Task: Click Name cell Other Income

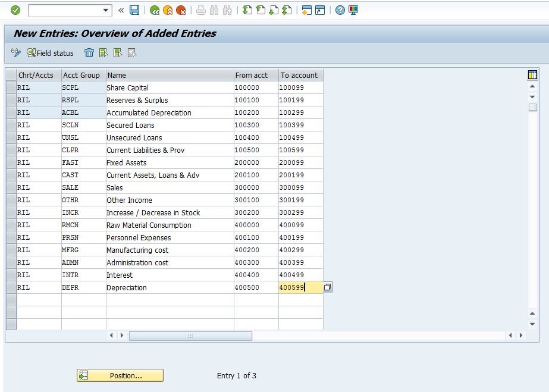Action: pos(170,200)
